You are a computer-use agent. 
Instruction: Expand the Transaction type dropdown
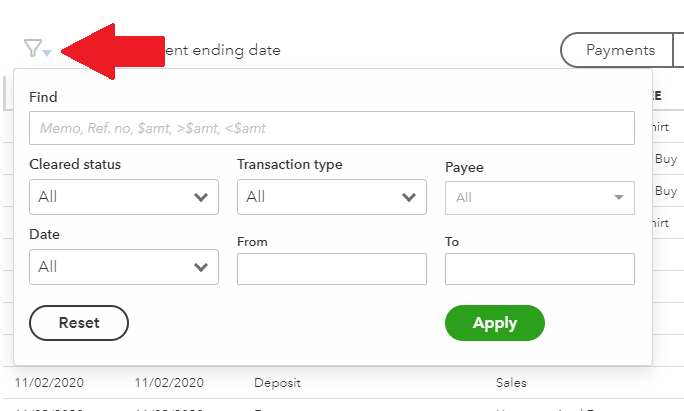[331, 197]
